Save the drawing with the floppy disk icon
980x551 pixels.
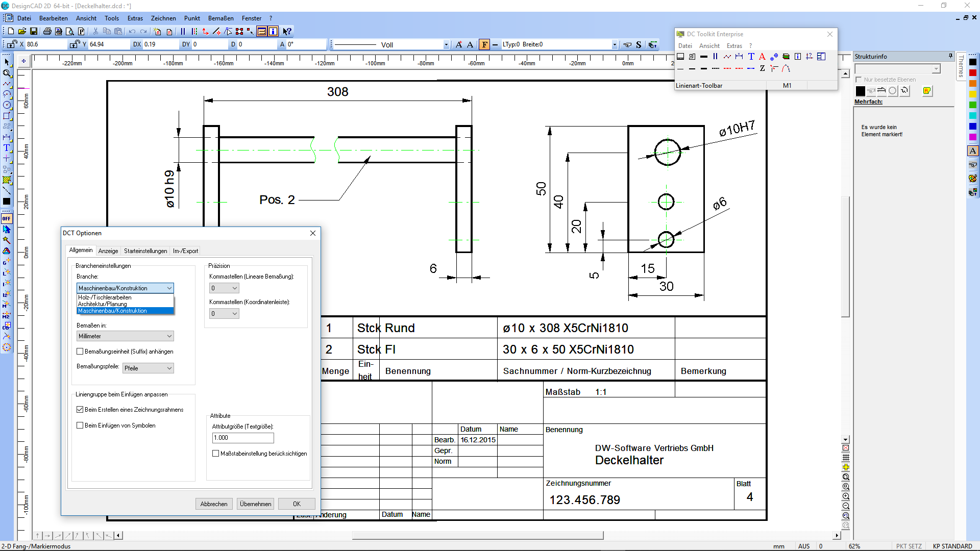point(34,31)
